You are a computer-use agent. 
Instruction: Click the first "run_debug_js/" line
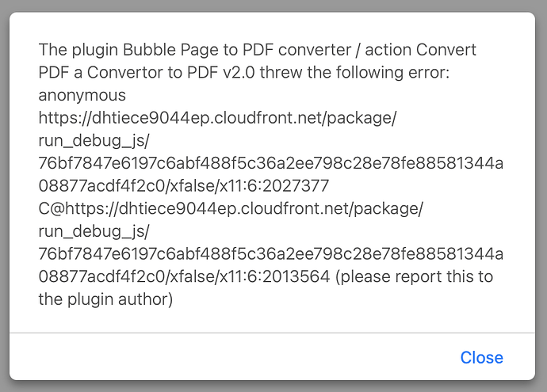tap(94, 141)
